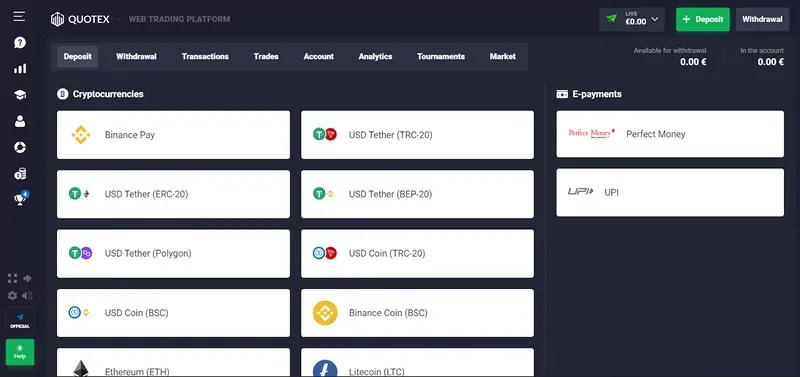The width and height of the screenshot is (800, 377).
Task: Click the E-payments section heading
Action: [x=589, y=94]
